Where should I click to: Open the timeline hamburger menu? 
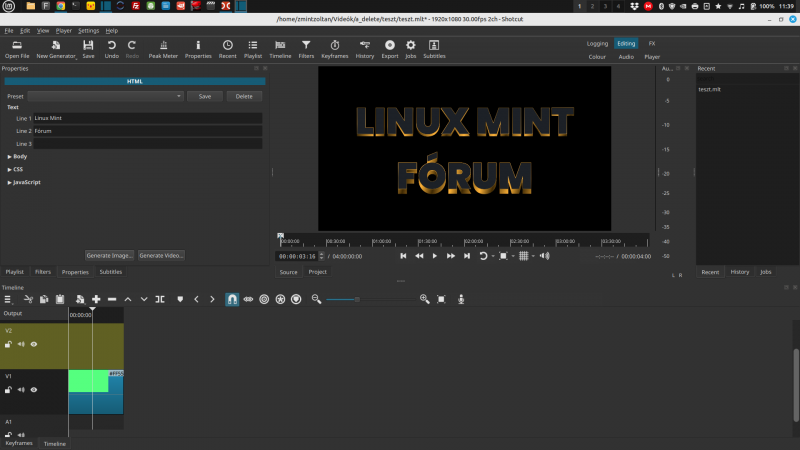tap(8, 299)
